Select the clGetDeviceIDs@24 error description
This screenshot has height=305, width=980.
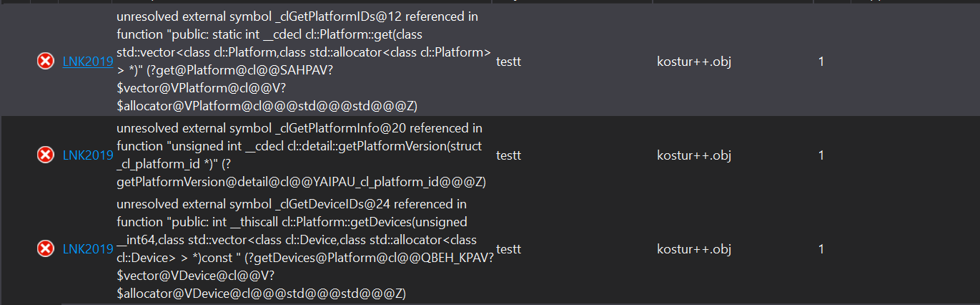[305, 248]
